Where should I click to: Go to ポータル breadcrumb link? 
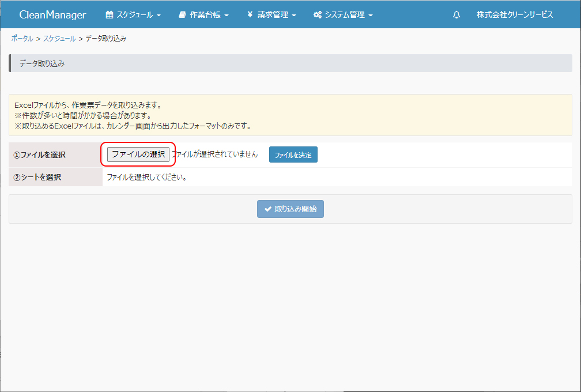(22, 39)
